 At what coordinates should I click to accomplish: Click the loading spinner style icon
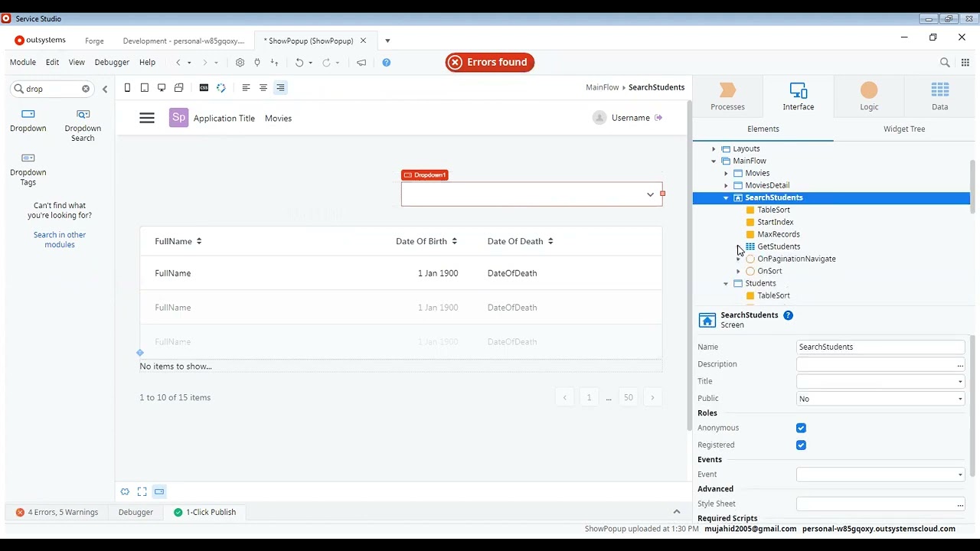tap(221, 88)
